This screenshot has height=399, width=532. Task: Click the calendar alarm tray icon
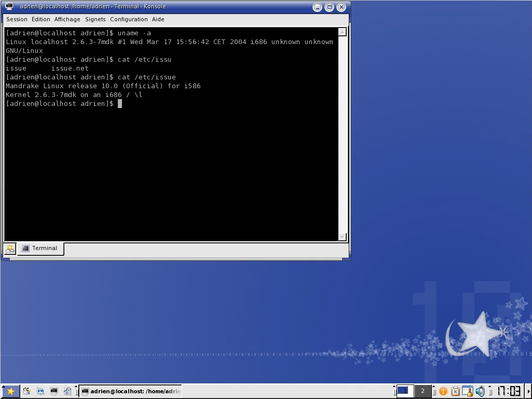point(468,391)
